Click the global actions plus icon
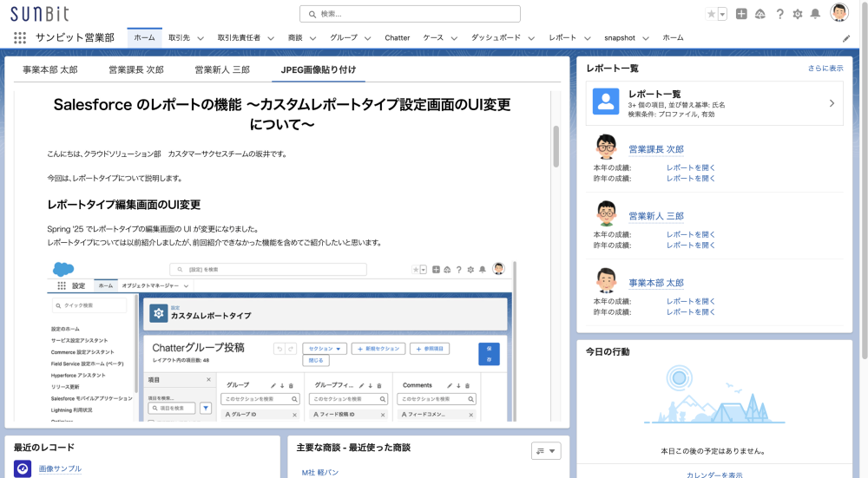The width and height of the screenshot is (868, 478). (x=741, y=15)
